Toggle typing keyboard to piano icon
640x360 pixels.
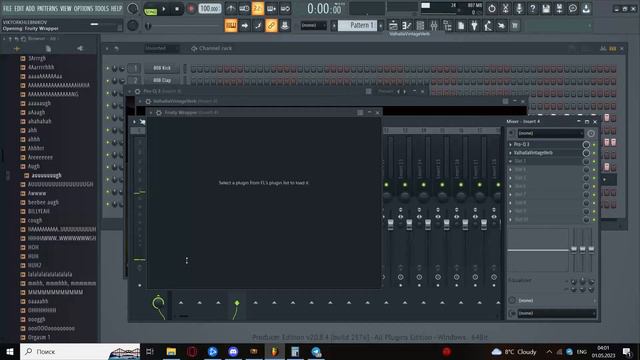pos(231,26)
